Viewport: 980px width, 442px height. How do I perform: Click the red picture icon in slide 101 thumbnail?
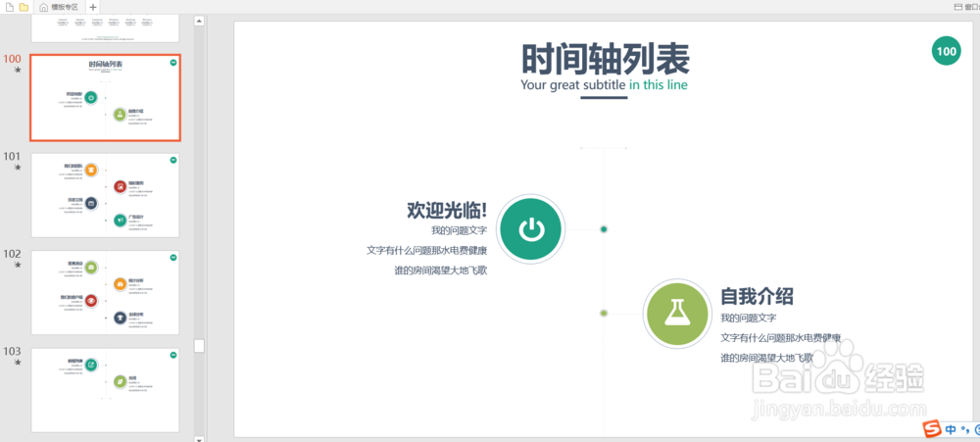[120, 185]
